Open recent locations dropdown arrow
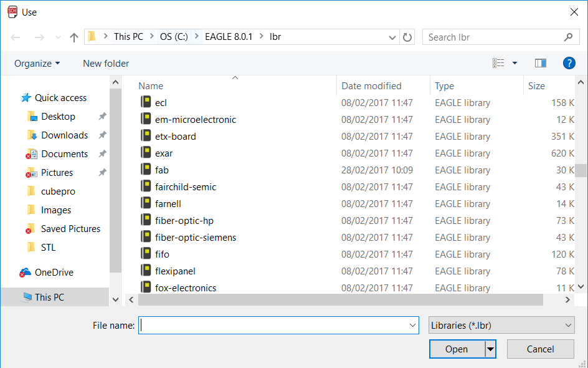This screenshot has height=368, width=588. [58, 37]
